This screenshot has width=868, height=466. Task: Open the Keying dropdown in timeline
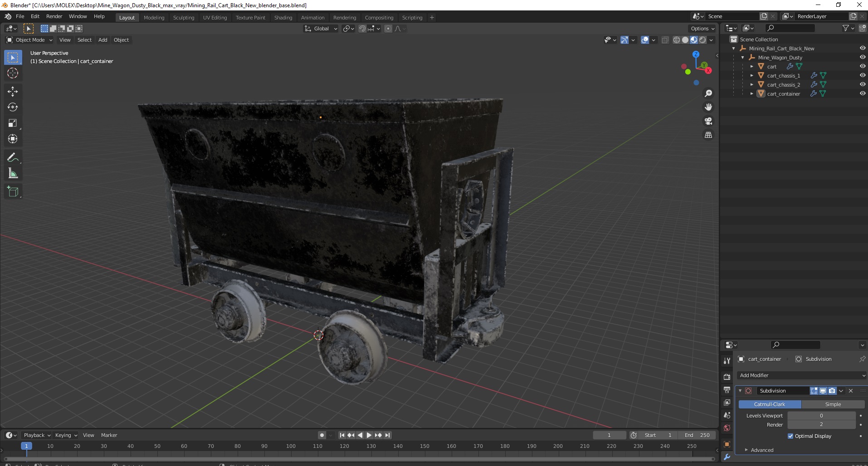click(66, 435)
